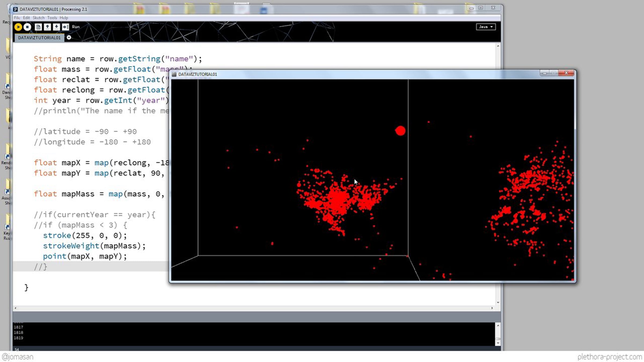This screenshot has width=644, height=362.
Task: Click the Open sketch up-arrow icon
Action: point(47,27)
